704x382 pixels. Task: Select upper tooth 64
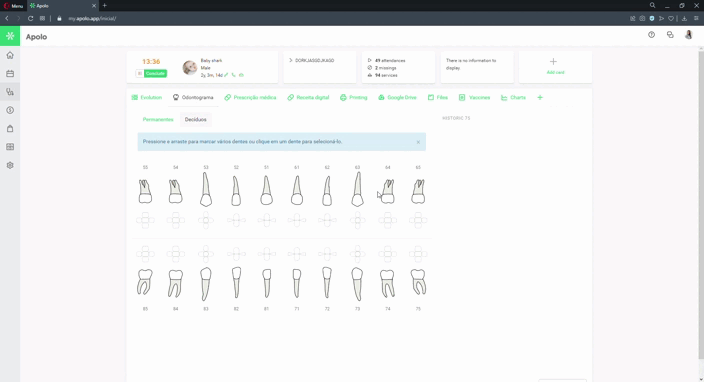(387, 192)
